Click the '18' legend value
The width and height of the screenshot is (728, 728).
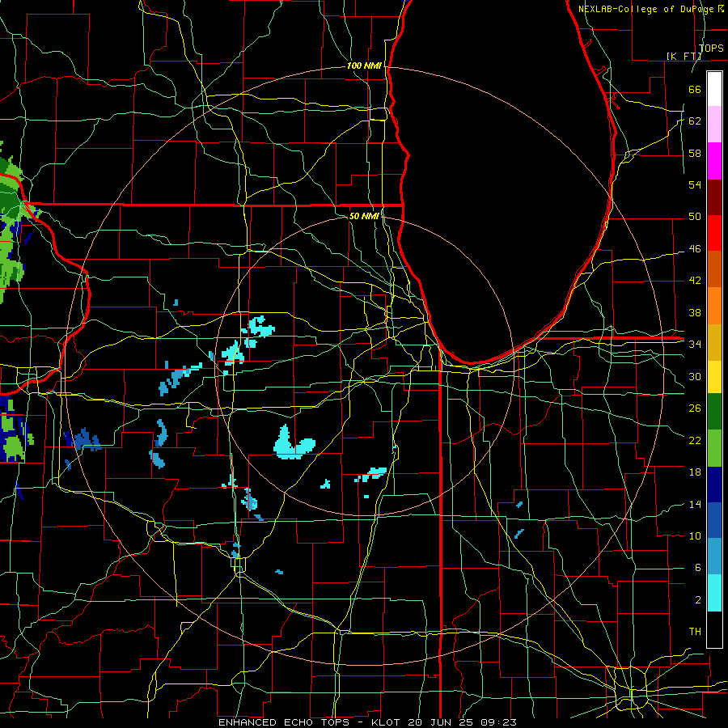click(695, 472)
